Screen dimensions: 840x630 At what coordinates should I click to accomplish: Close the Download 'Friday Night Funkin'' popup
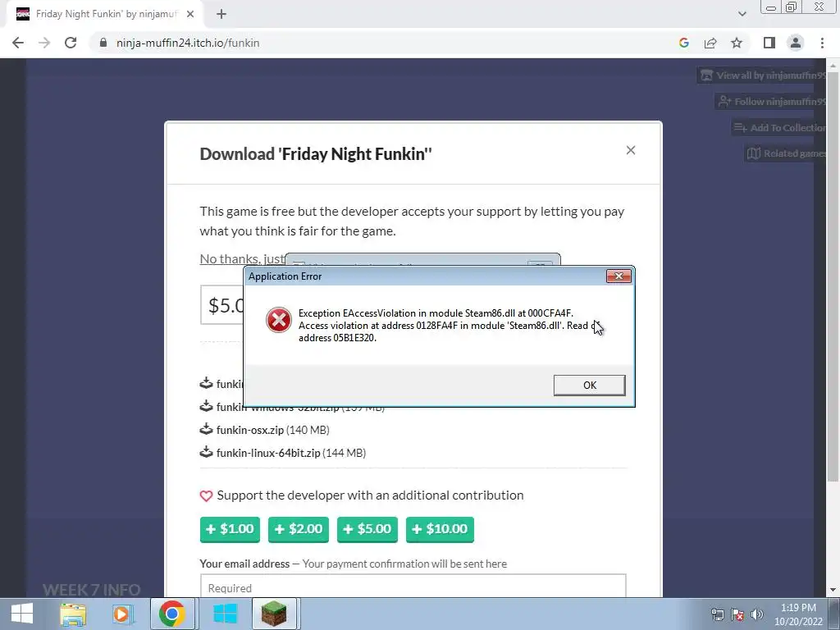(631, 151)
